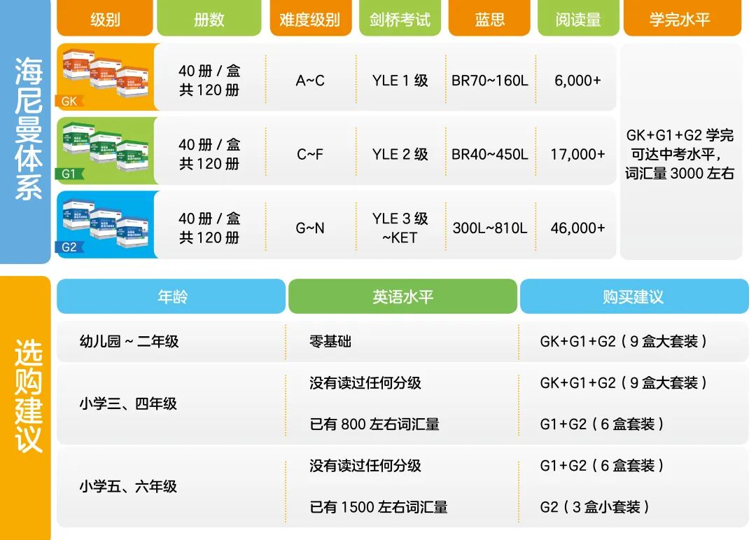756x540 pixels.
Task: Click the G2（3 盒小套装）suggestion
Action: [595, 507]
